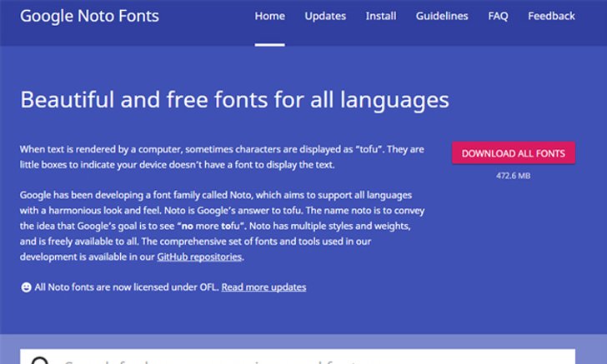This screenshot has height=364, width=607.
Task: Open the Guidelines page
Action: 442,16
